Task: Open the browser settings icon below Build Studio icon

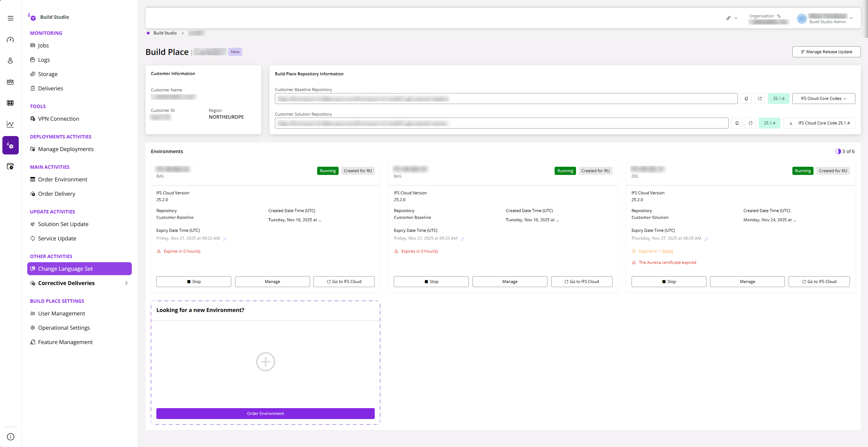Action: pyautogui.click(x=10, y=166)
